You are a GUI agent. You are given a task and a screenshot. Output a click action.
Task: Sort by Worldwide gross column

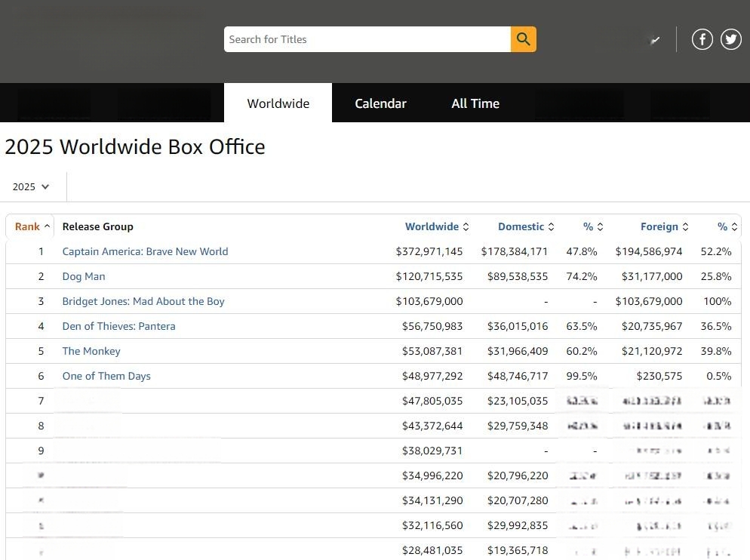tap(437, 226)
